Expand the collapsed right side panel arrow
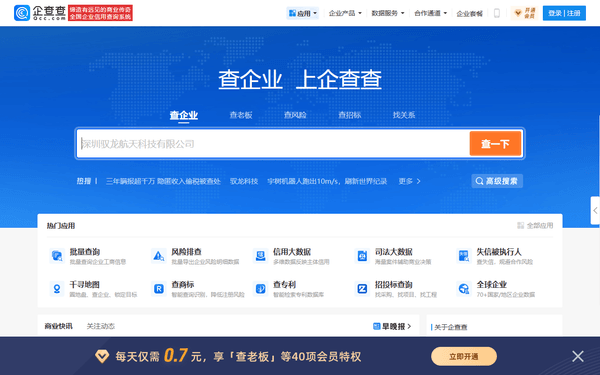Viewport: 600px width, 375px height. pos(595,210)
